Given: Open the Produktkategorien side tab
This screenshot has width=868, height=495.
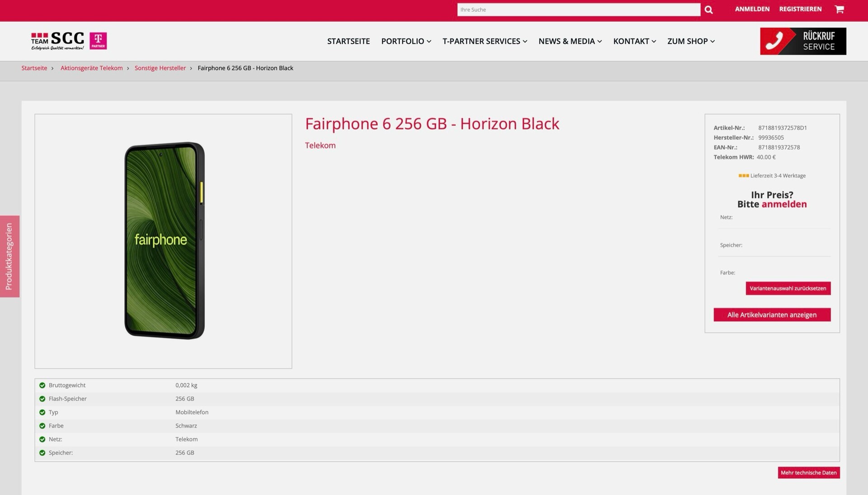Looking at the screenshot, I should [9, 256].
